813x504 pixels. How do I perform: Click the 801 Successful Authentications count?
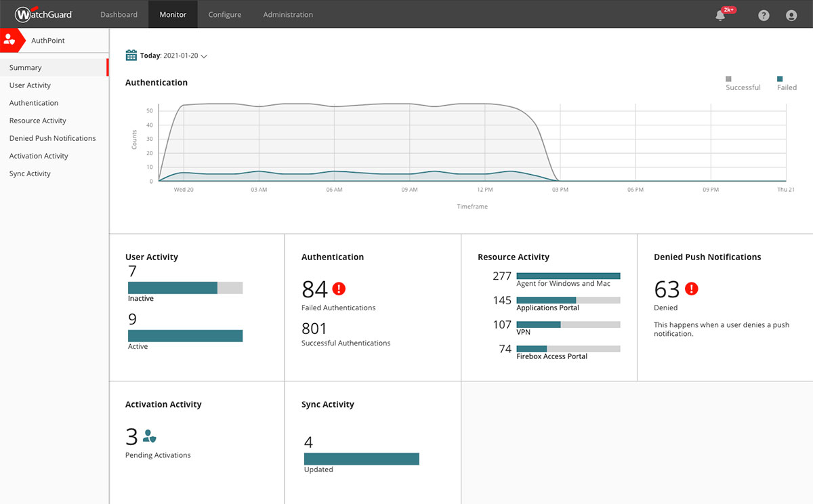(x=314, y=329)
